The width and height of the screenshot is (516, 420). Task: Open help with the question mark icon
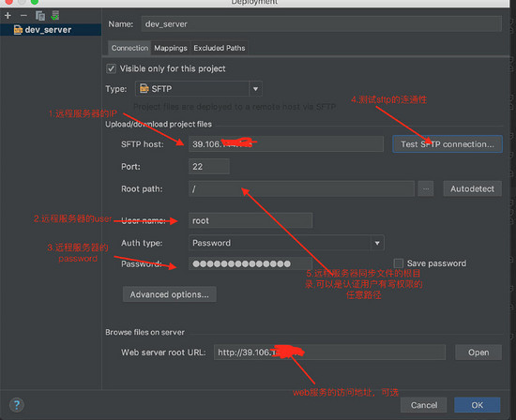click(17, 405)
